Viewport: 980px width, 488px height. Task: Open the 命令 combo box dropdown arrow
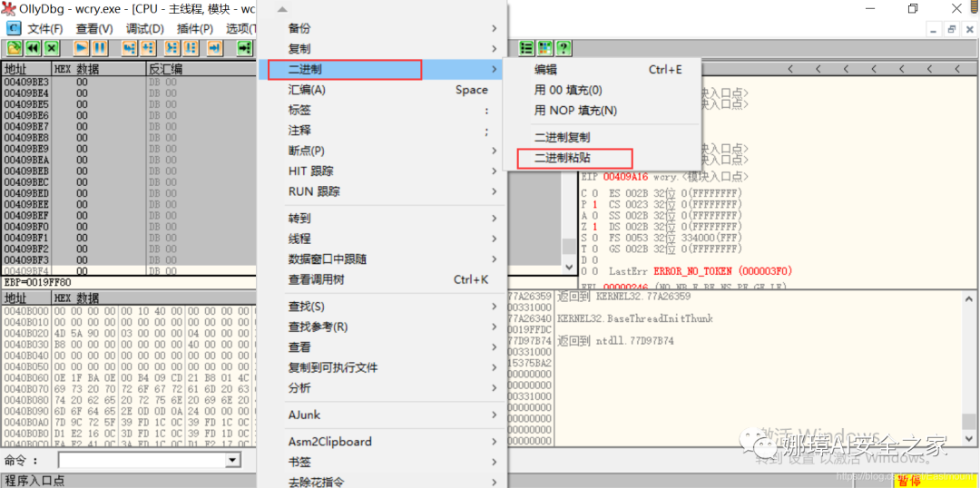233,461
